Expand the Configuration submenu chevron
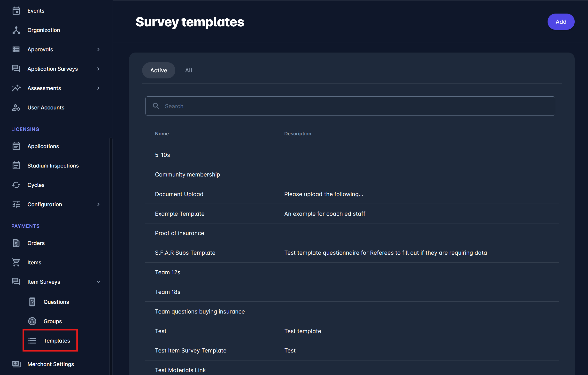 [x=98, y=204]
